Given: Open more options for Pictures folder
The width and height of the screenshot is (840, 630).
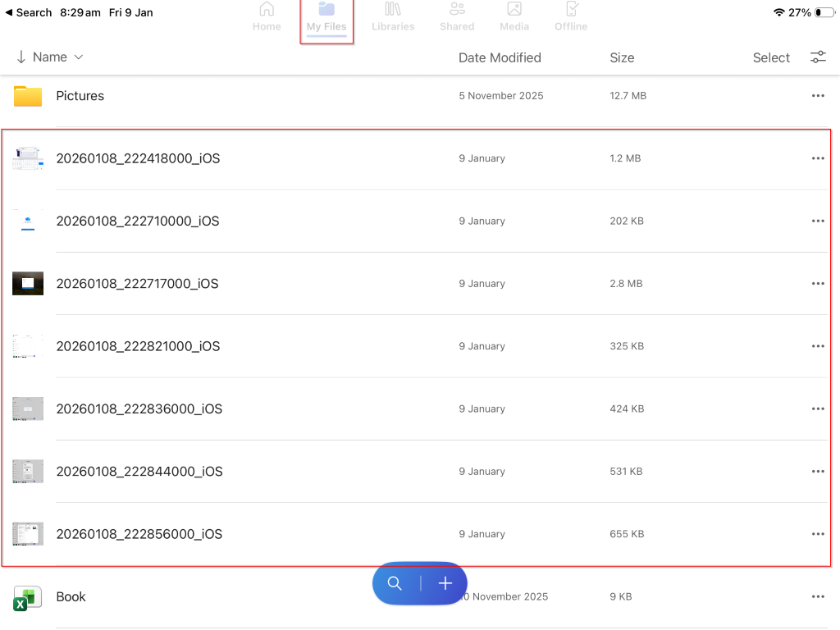Looking at the screenshot, I should [x=818, y=96].
